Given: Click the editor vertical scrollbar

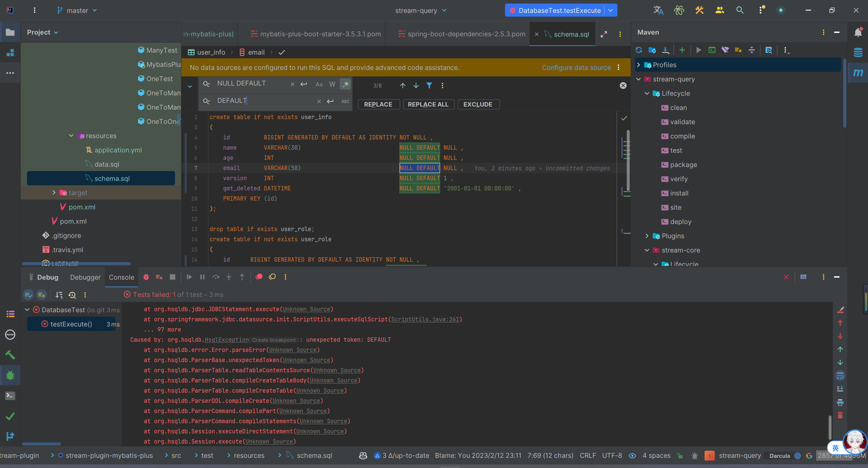Looking at the screenshot, I should 628,160.
